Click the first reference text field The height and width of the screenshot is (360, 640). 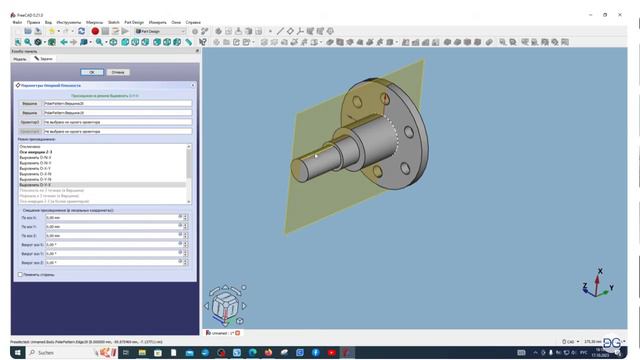click(118, 104)
